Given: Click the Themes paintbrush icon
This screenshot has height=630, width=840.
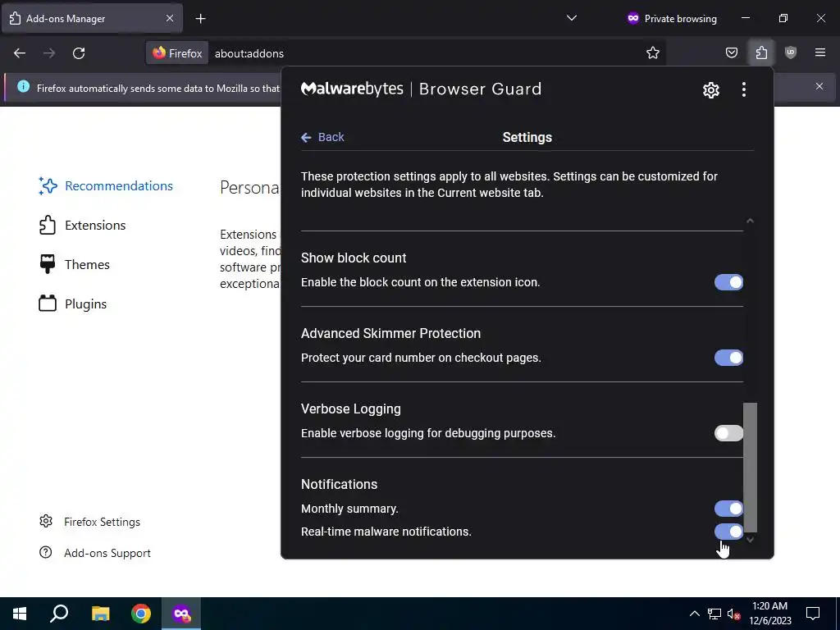Looking at the screenshot, I should 47,265.
